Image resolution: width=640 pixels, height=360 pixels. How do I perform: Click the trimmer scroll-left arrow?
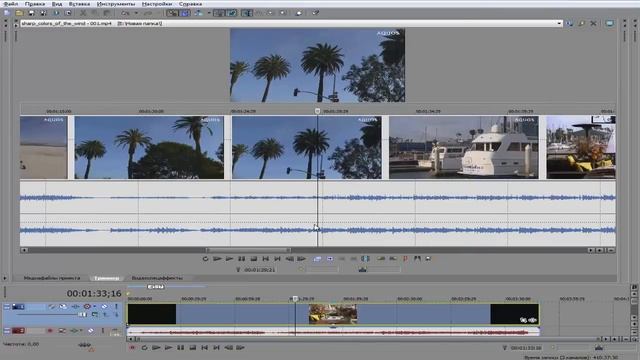24,250
